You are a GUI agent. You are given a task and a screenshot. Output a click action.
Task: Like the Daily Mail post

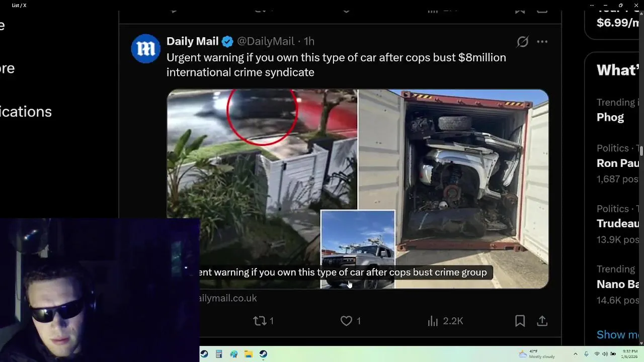[x=351, y=321]
